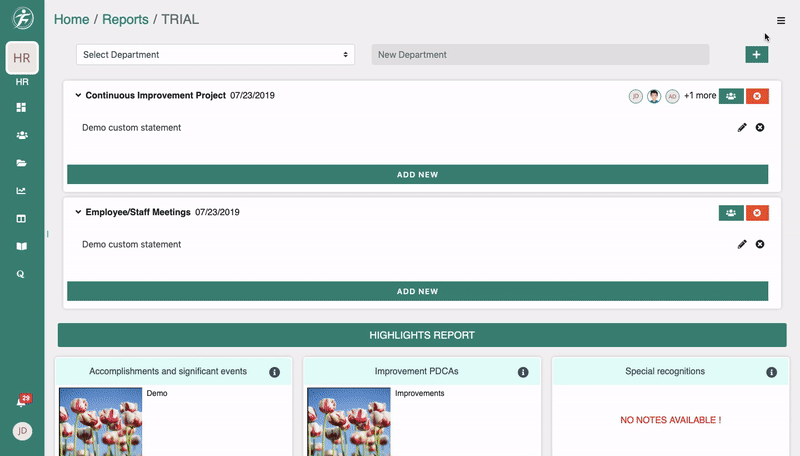Navigate to Reports in the breadcrumb
This screenshot has height=456, width=800.
(125, 20)
